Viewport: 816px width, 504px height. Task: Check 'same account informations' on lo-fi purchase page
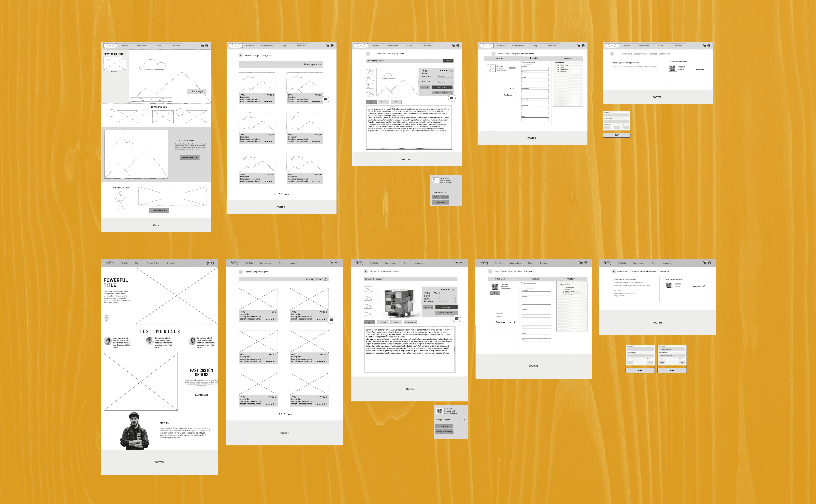pyautogui.click(x=522, y=62)
